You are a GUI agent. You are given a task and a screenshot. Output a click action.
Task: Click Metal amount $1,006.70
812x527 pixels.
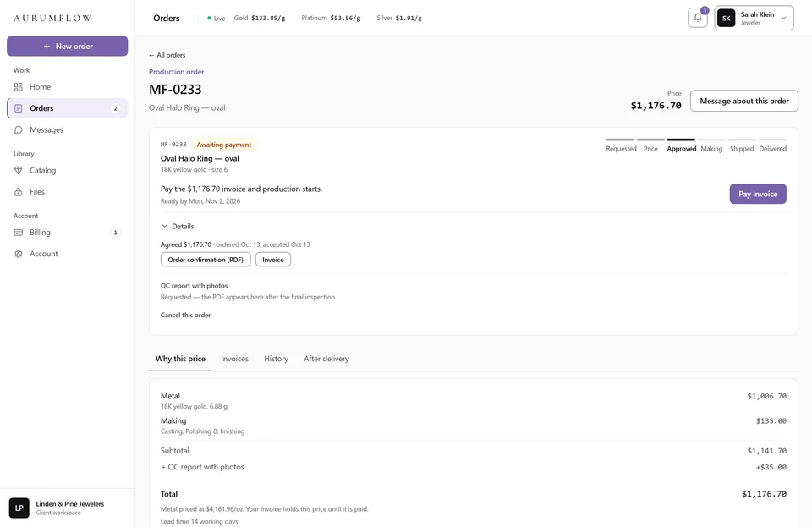[x=766, y=396]
